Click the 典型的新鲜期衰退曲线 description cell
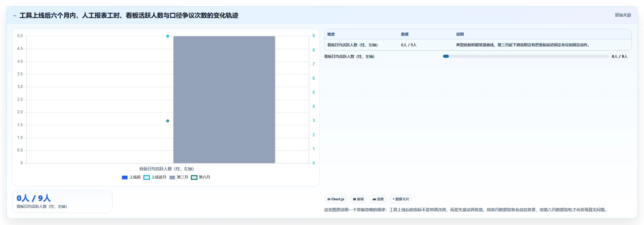This screenshot has width=644, height=225. pos(523,45)
